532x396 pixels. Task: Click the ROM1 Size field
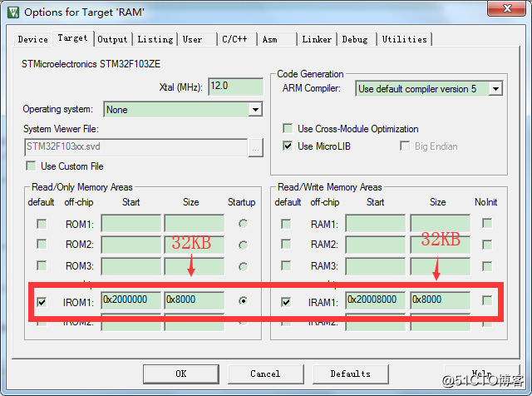(x=195, y=223)
